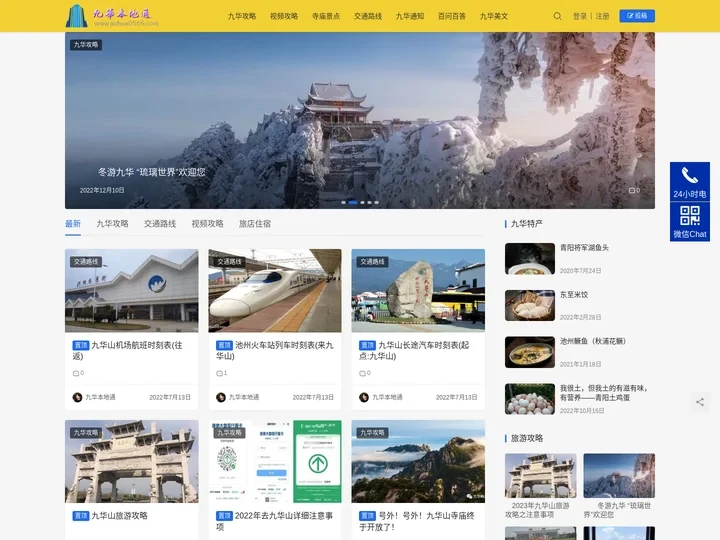This screenshot has width=720, height=540.
Task: Click the 青阳将军湖鱼头 food thumbnail
Action: click(x=530, y=259)
